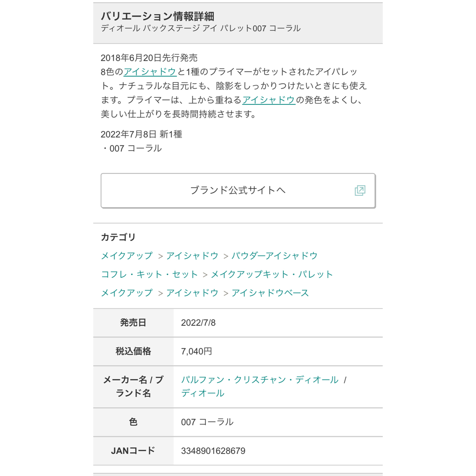Go to the パウダーアイシャドウ category
Viewport: 476px width, 476px height.
point(275,256)
